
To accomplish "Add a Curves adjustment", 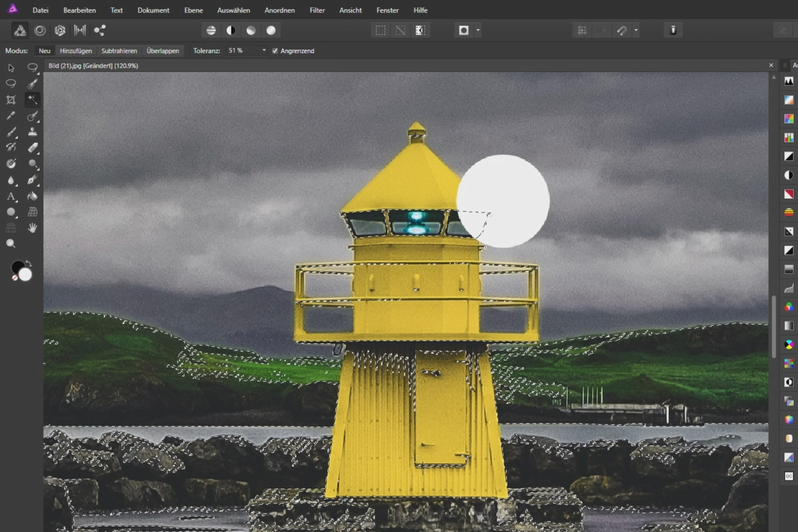I will (789, 288).
